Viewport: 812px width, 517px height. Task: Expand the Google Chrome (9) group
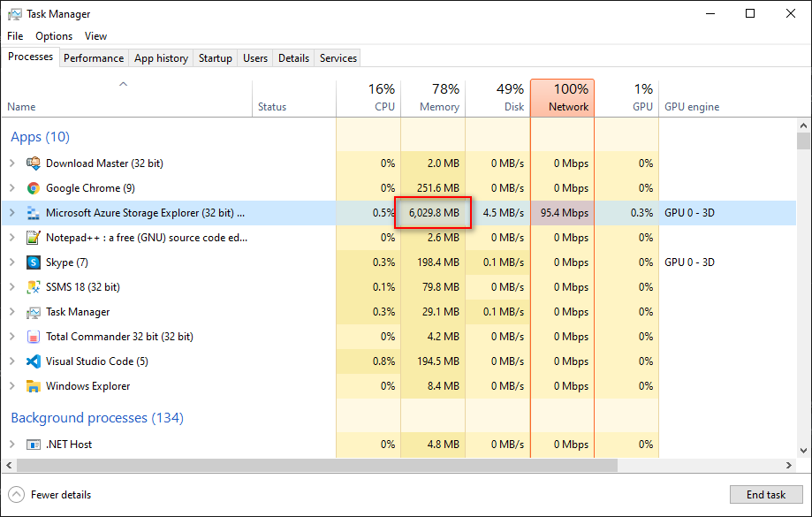[x=12, y=188]
